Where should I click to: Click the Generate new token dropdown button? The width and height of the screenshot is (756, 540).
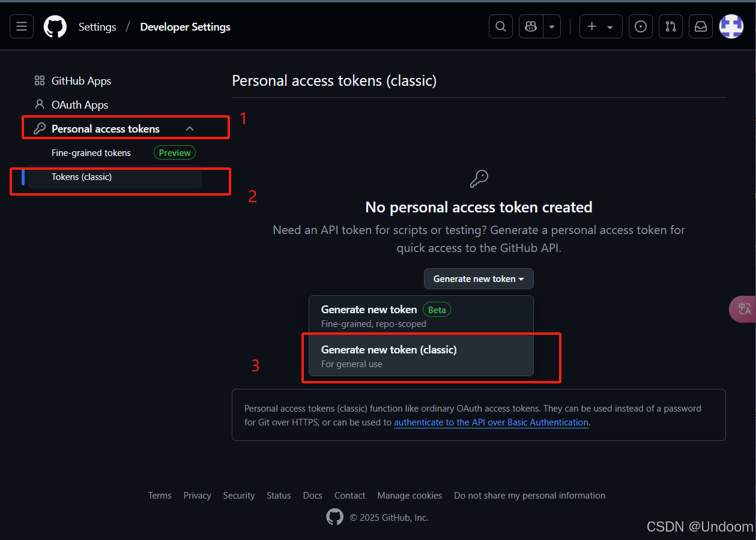[479, 279]
